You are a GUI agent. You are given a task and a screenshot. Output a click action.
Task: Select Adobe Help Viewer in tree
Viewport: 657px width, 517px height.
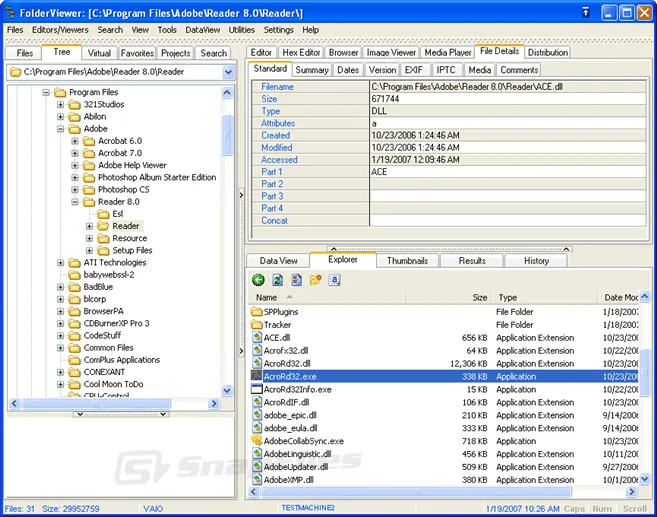[132, 165]
